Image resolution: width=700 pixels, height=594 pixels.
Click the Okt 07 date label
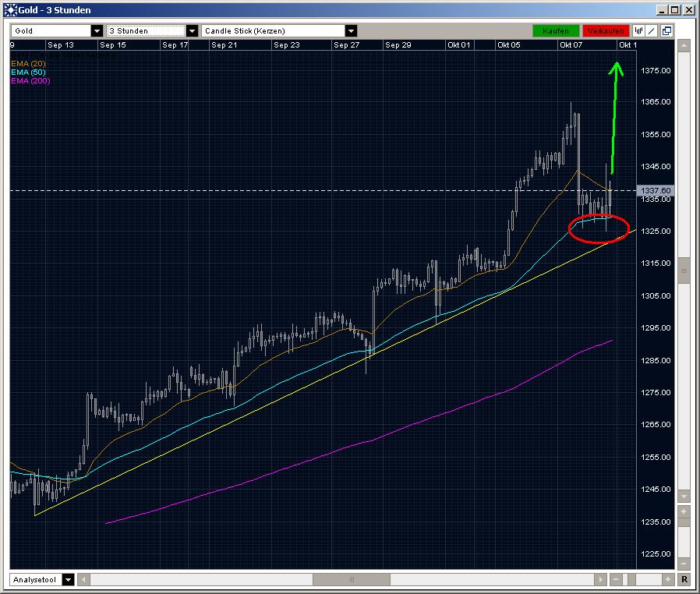click(x=571, y=44)
